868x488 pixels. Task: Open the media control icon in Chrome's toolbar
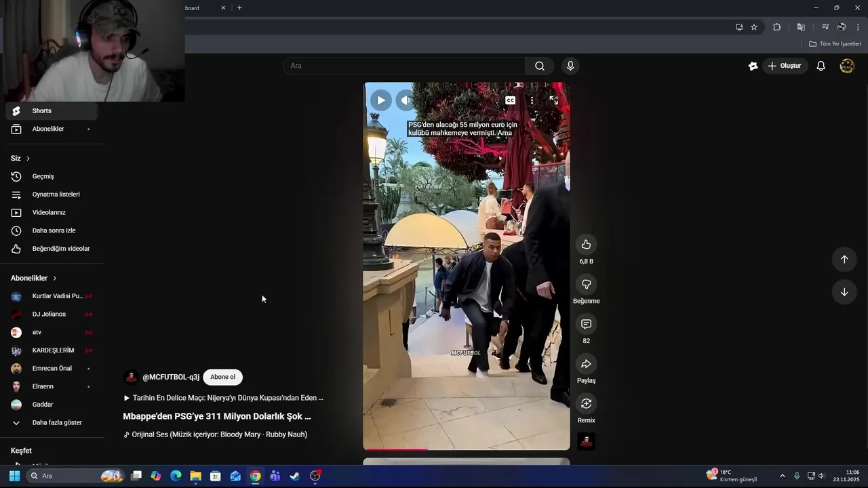(825, 27)
